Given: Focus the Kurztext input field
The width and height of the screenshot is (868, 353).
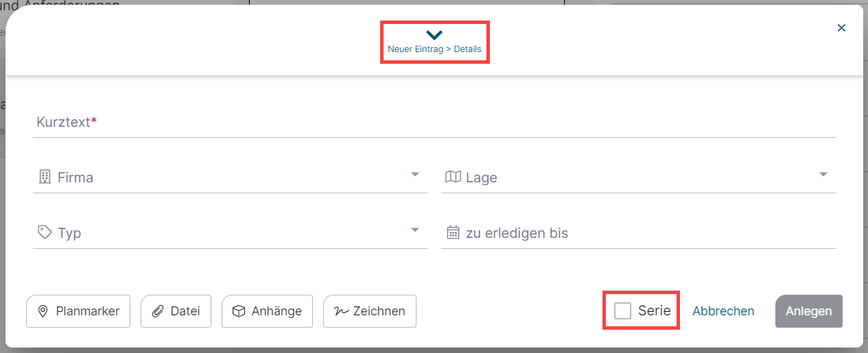Looking at the screenshot, I should click(434, 122).
